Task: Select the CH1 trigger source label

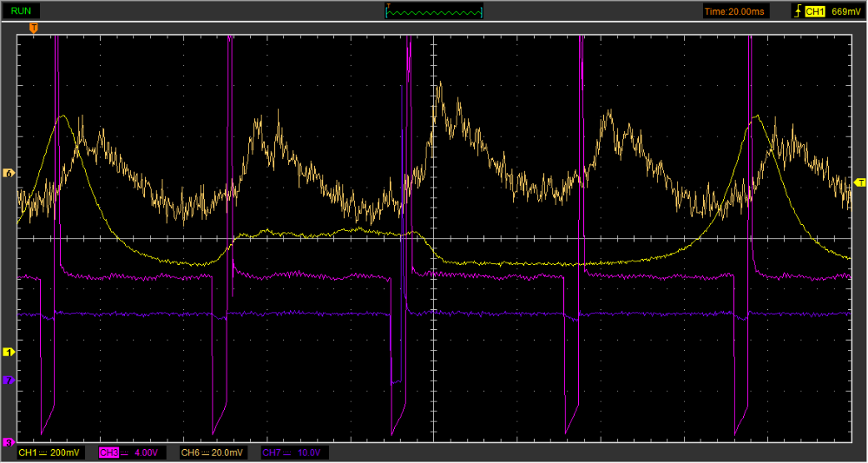Action: coord(814,11)
